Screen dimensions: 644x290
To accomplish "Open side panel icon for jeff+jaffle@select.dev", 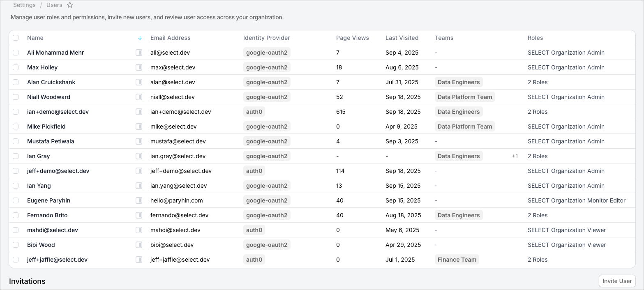I will (x=139, y=260).
